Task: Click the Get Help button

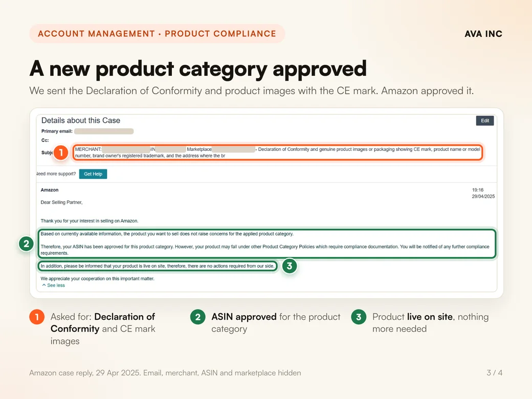Action: click(93, 174)
